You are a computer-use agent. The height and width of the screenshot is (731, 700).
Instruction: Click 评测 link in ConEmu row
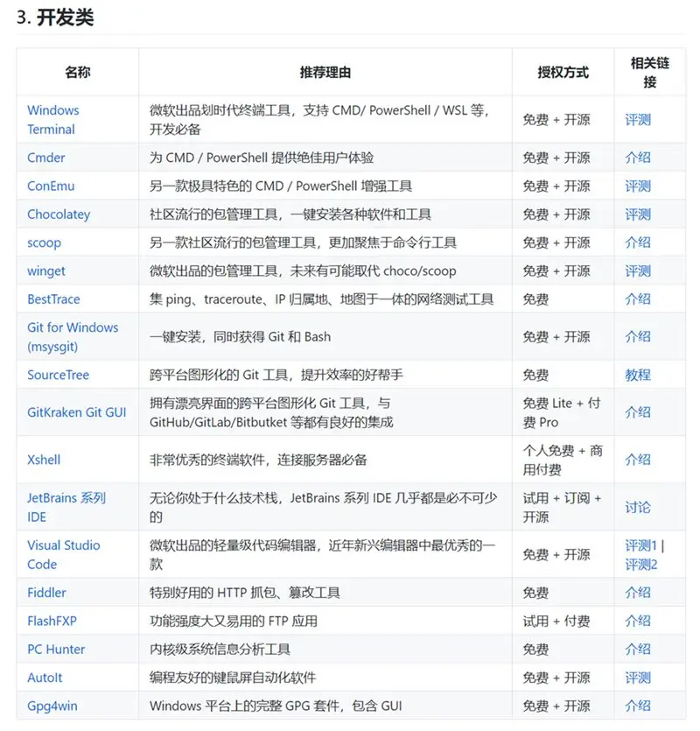point(638,186)
